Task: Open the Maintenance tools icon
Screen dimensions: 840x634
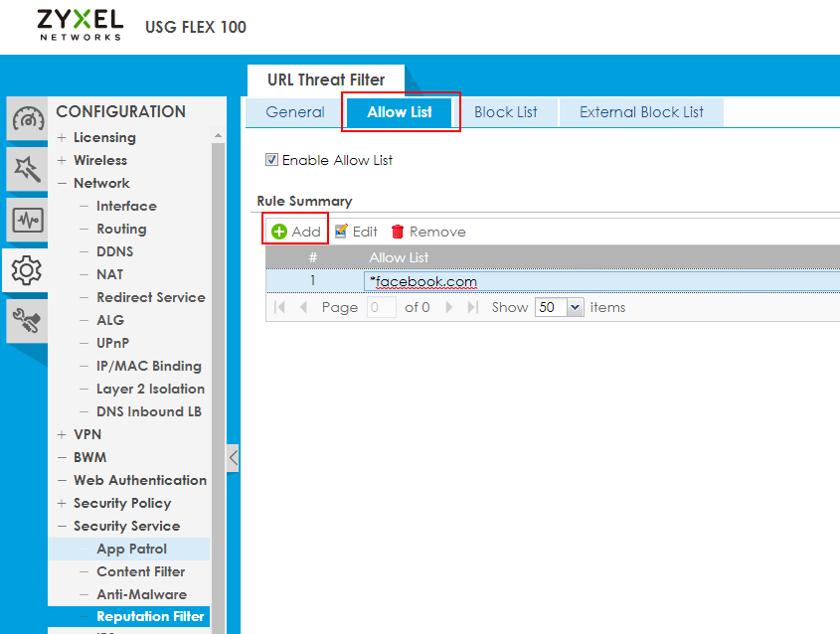Action: point(27,319)
